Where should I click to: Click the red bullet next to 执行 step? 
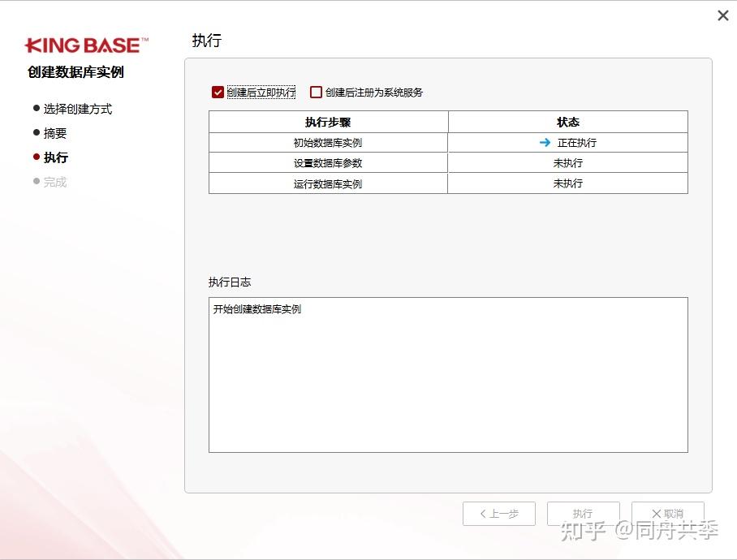[37, 157]
